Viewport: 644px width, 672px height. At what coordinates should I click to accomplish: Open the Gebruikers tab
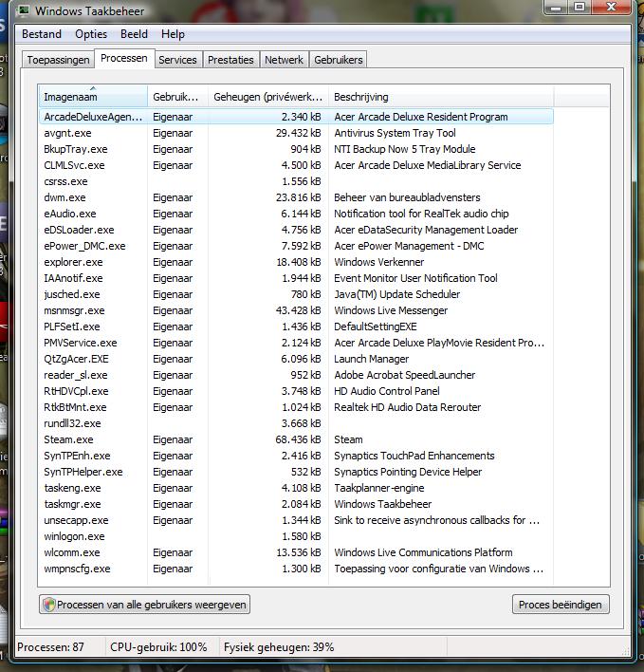(339, 60)
